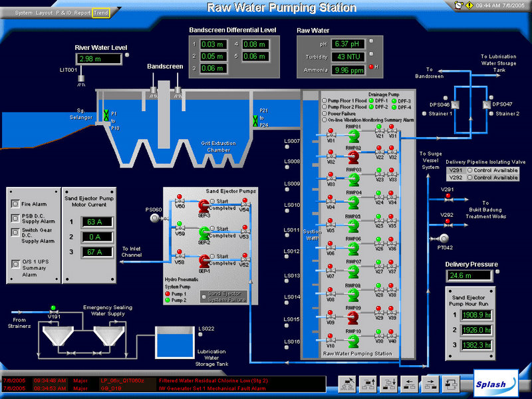This screenshot has height=399, width=532.
Task: Click the 09:44 AM 7/6/2005 clock
Action: click(500, 5)
